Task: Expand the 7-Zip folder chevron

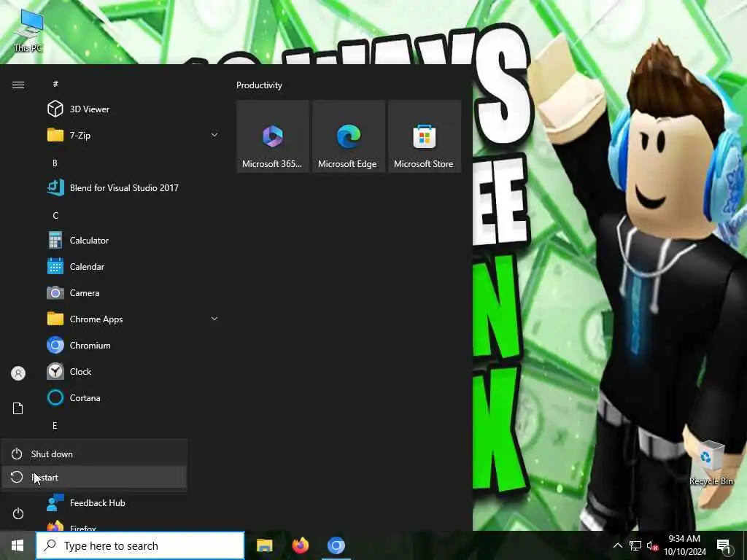Action: 214,135
